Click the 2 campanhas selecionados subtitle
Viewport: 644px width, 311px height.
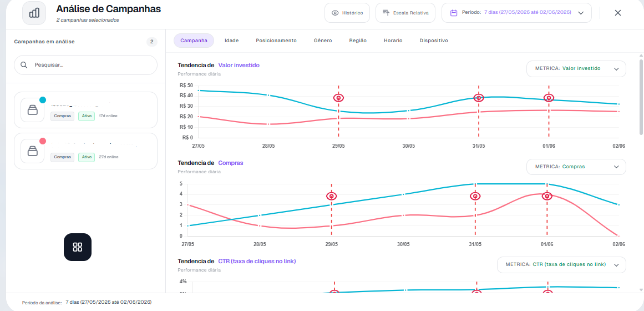[88, 20]
